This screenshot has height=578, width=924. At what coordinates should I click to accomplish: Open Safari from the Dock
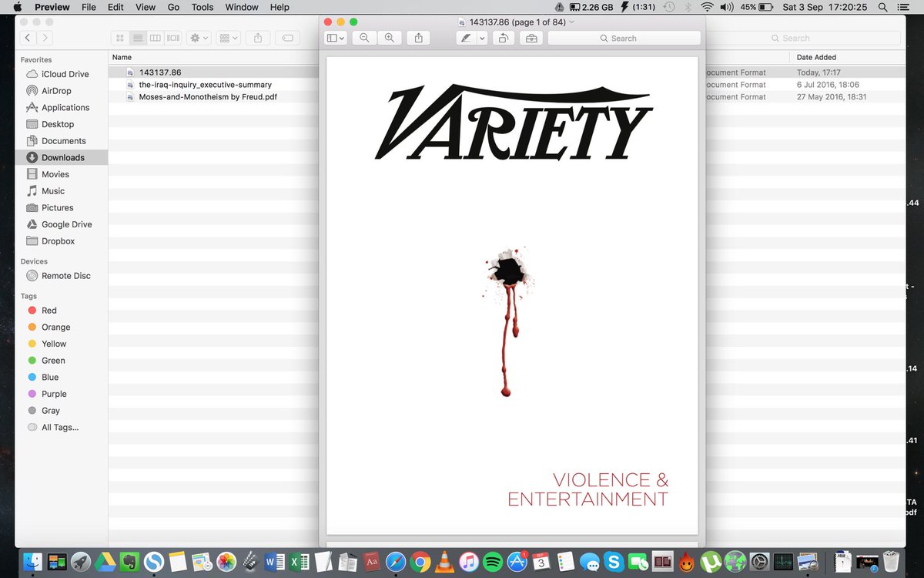click(396, 562)
